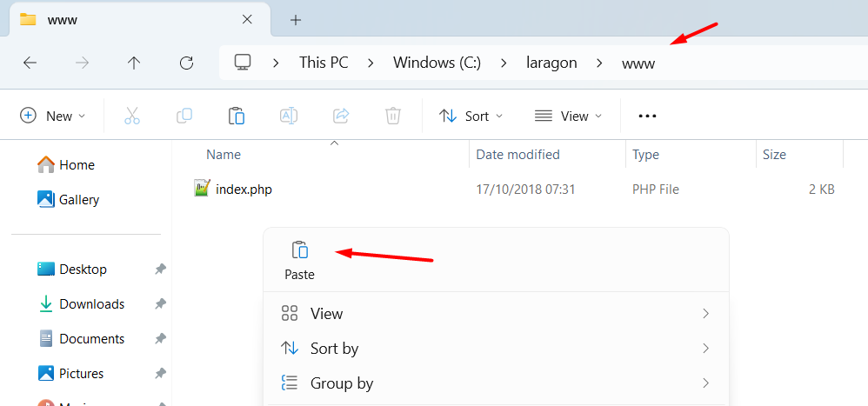
Task: Click the Paste icon in context menu
Action: pyautogui.click(x=299, y=251)
